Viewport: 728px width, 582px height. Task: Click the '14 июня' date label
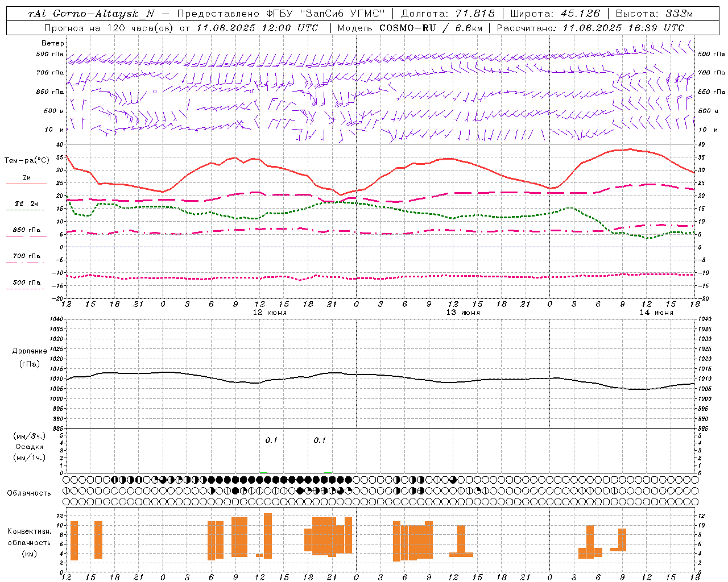656,313
